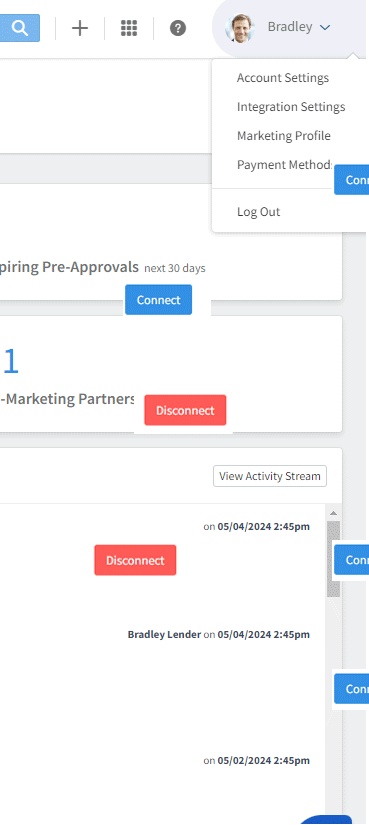
Task: Click the activity list scroll-up arrow
Action: point(333,513)
